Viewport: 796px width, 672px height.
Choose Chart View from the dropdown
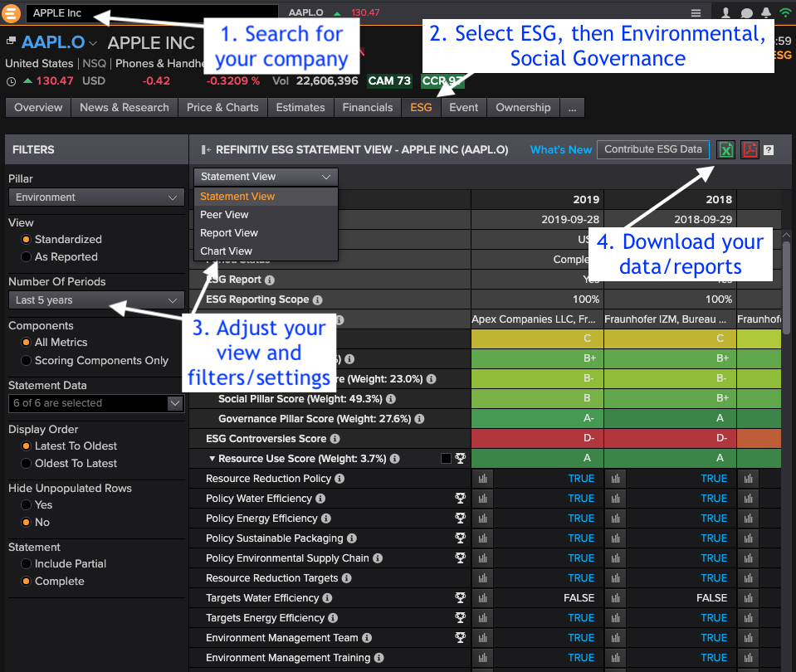pyautogui.click(x=266, y=251)
